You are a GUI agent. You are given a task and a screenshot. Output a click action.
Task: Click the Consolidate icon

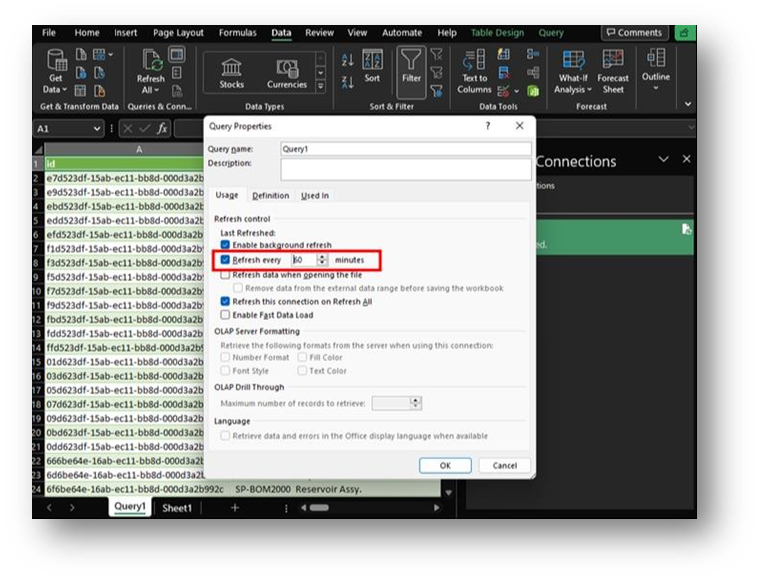point(533,54)
